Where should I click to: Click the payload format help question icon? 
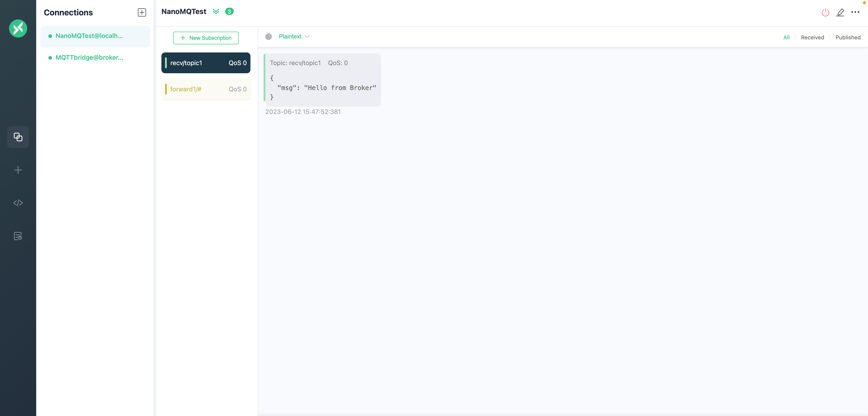(x=268, y=36)
